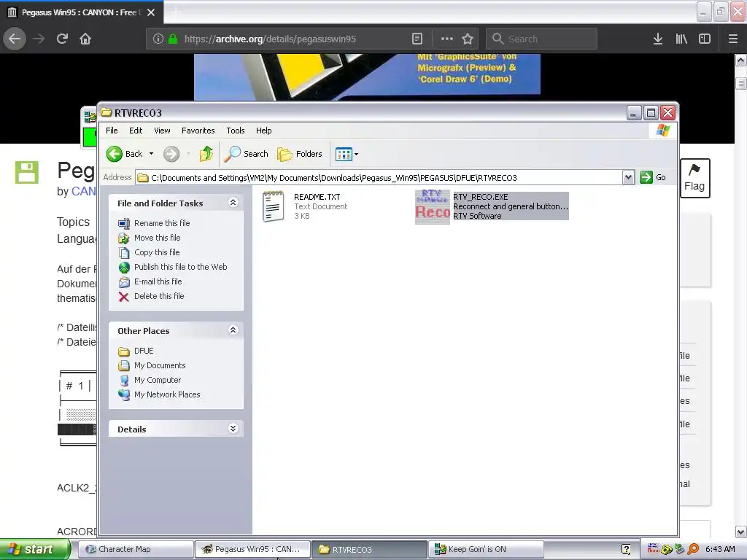
Task: Click Rename this file
Action: coord(162,223)
